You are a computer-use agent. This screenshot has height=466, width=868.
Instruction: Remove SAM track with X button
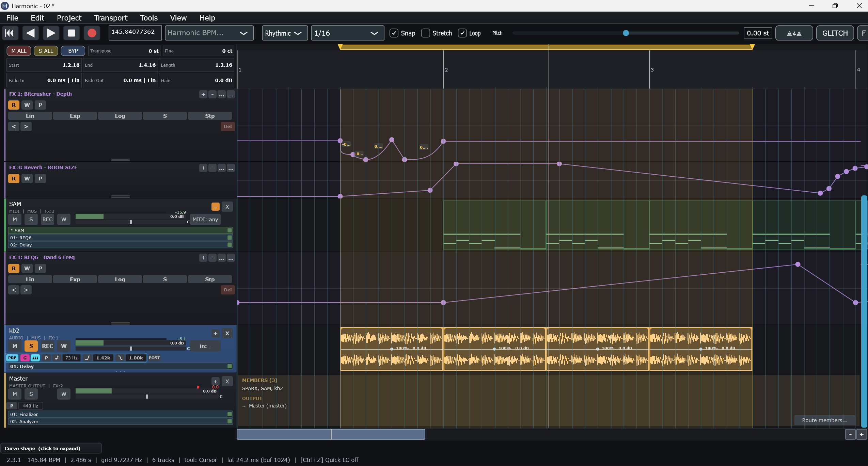tap(227, 207)
